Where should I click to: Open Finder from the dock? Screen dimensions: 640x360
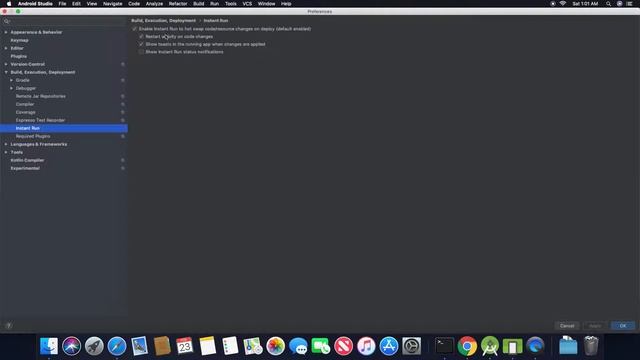point(49,346)
